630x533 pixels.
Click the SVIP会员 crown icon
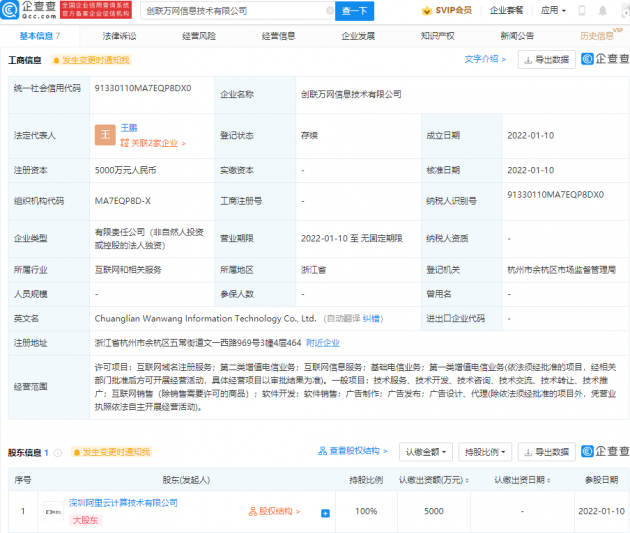click(426, 11)
